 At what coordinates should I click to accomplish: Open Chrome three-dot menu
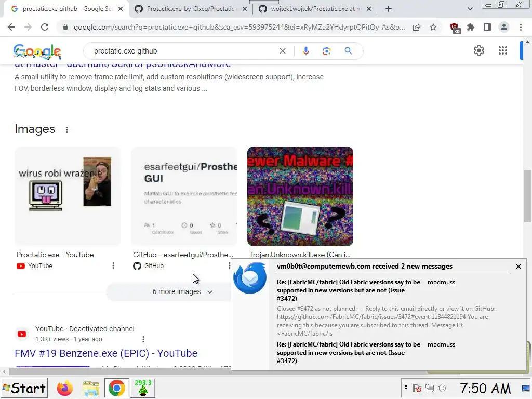pos(521,27)
